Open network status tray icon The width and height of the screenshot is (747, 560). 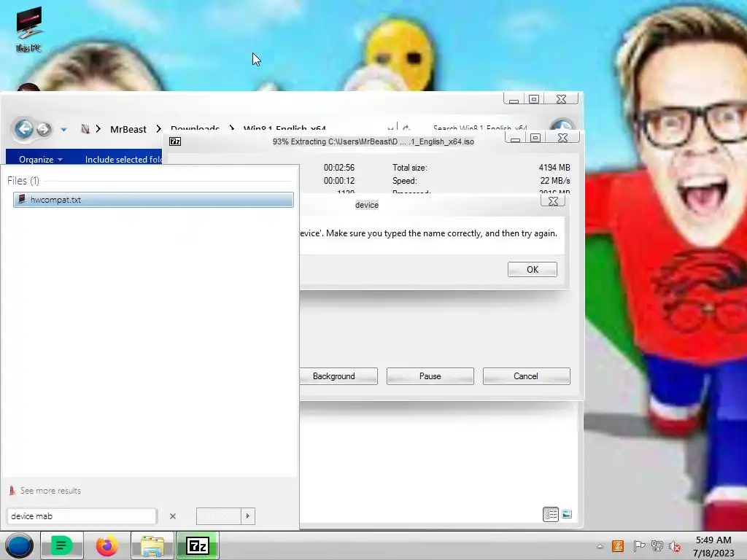coord(657,546)
